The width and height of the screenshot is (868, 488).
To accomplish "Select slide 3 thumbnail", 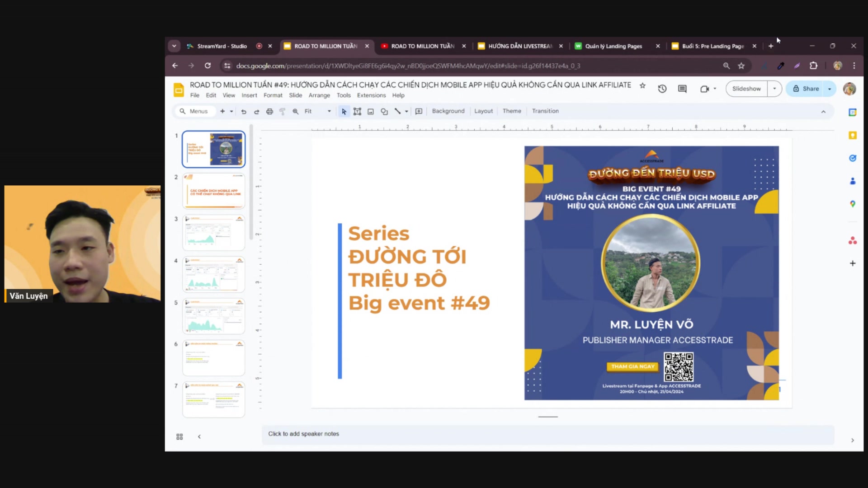I will pyautogui.click(x=213, y=233).
